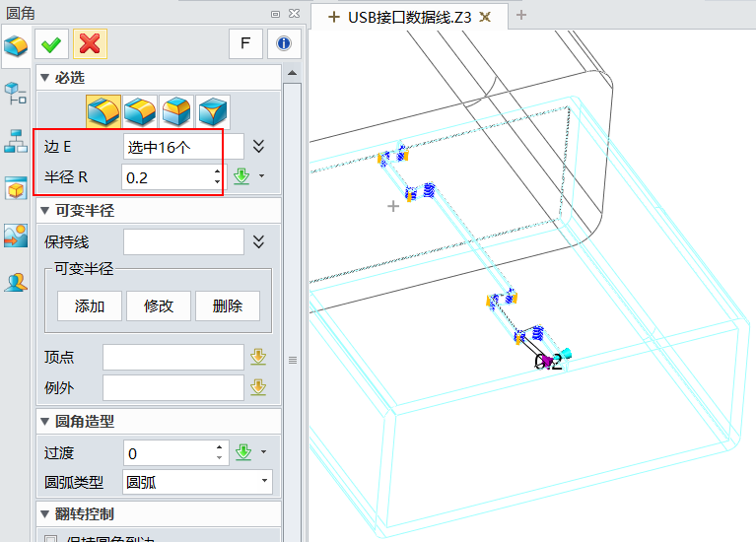
Task: Select the third fillet type icon
Action: click(x=176, y=111)
